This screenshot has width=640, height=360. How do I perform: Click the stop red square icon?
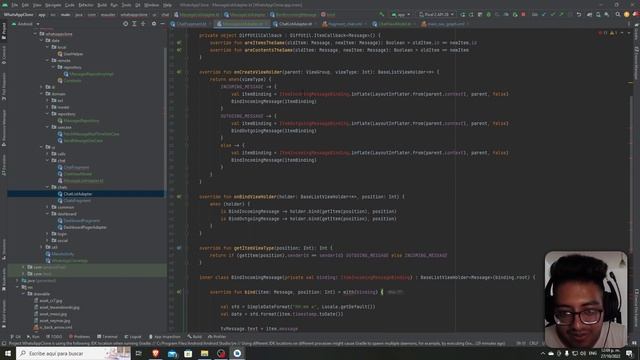point(523,14)
